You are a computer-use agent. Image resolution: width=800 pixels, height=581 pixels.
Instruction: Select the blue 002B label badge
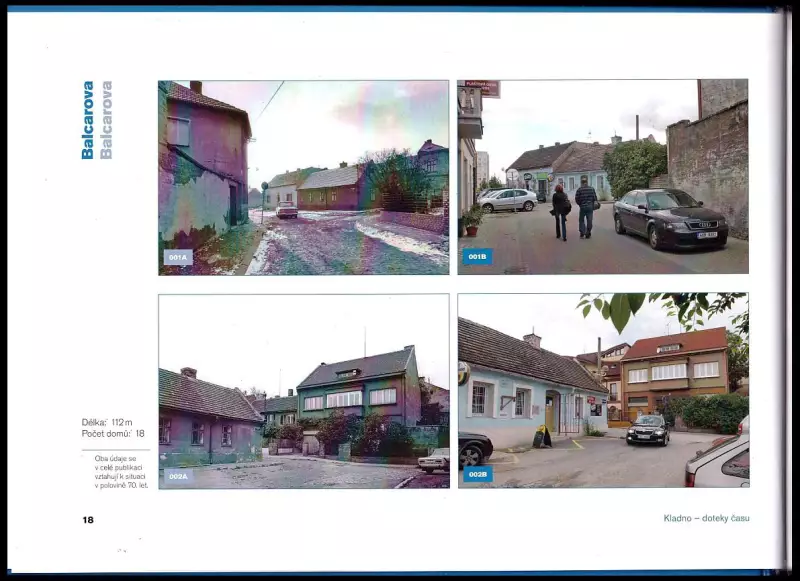[x=477, y=474]
